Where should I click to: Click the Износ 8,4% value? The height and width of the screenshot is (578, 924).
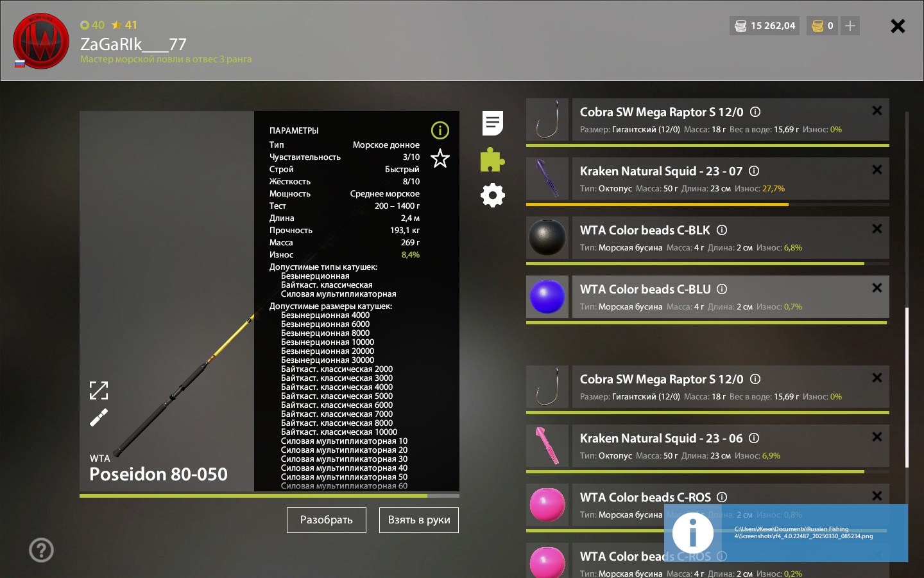click(411, 255)
